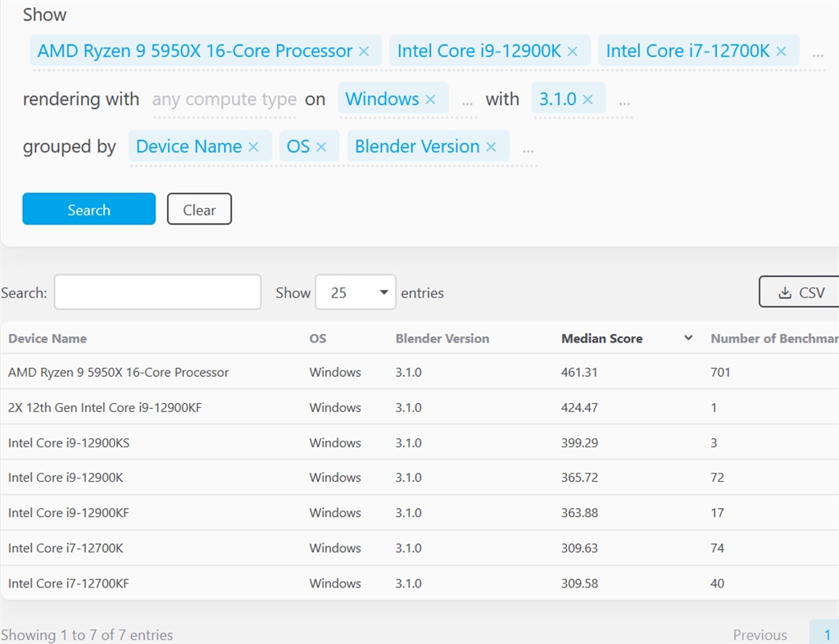This screenshot has height=644, width=839.
Task: Select page 1 in pagination
Action: click(827, 635)
